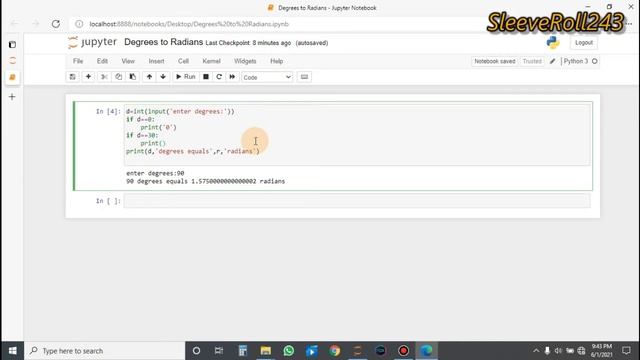
Task: Open the Cell menu
Action: coord(183,61)
